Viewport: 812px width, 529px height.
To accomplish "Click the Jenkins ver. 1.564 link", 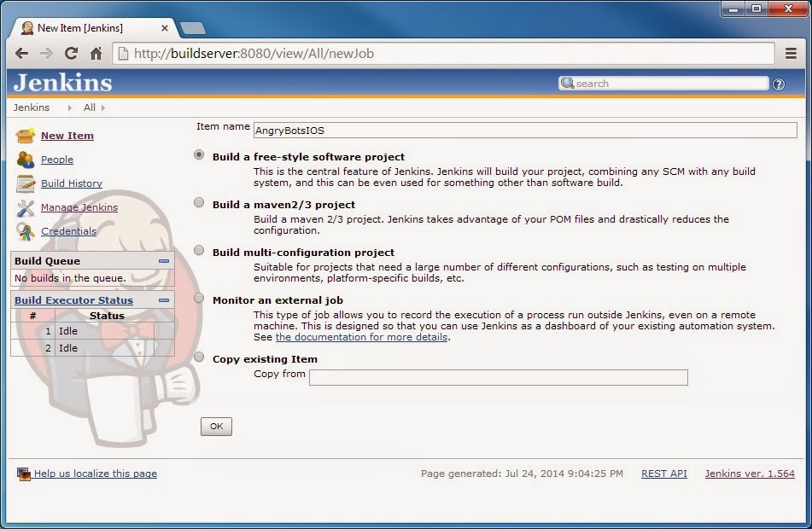I will (x=750, y=474).
